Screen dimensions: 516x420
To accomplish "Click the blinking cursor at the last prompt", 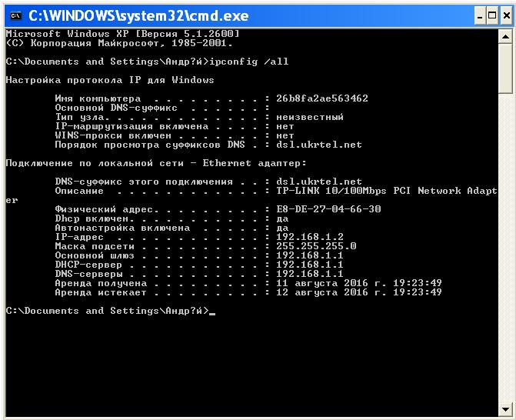I will tap(212, 312).
